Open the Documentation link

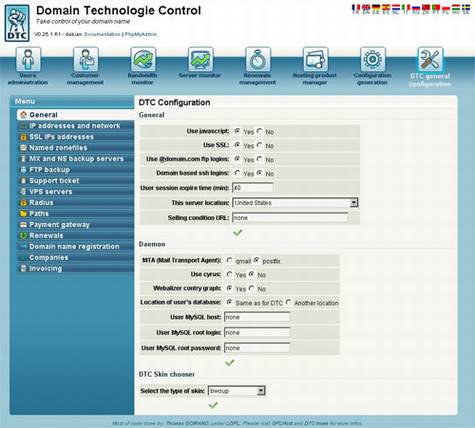(102, 34)
